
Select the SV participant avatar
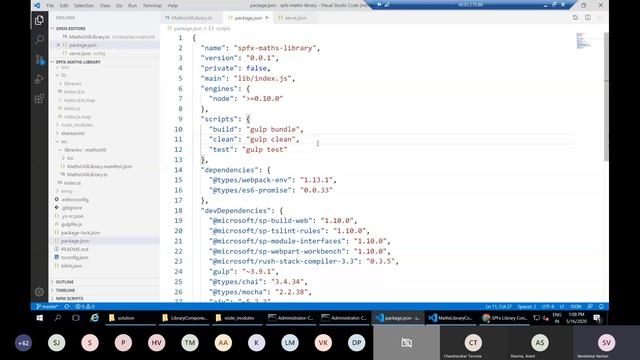coord(606,342)
